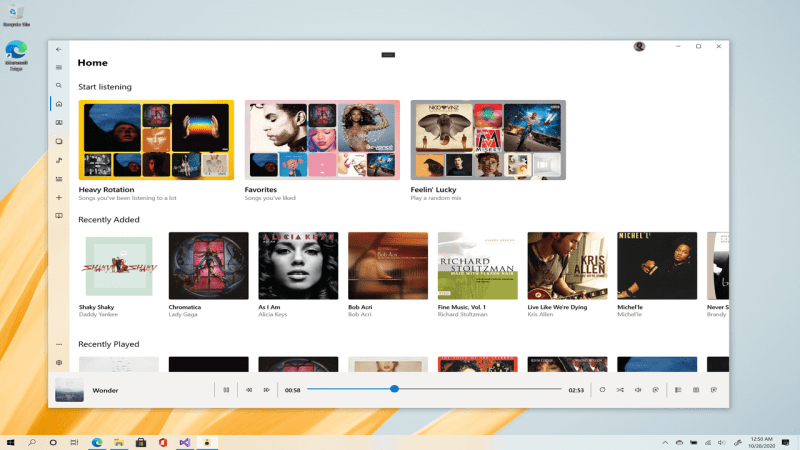800x450 pixels.
Task: Click the last icon in the player bar
Action: click(714, 390)
